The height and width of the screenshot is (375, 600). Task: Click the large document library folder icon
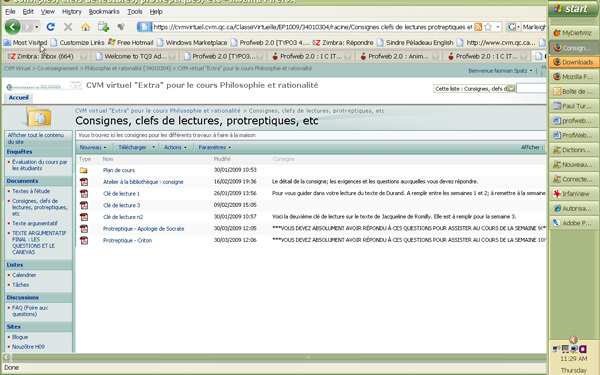(x=39, y=117)
